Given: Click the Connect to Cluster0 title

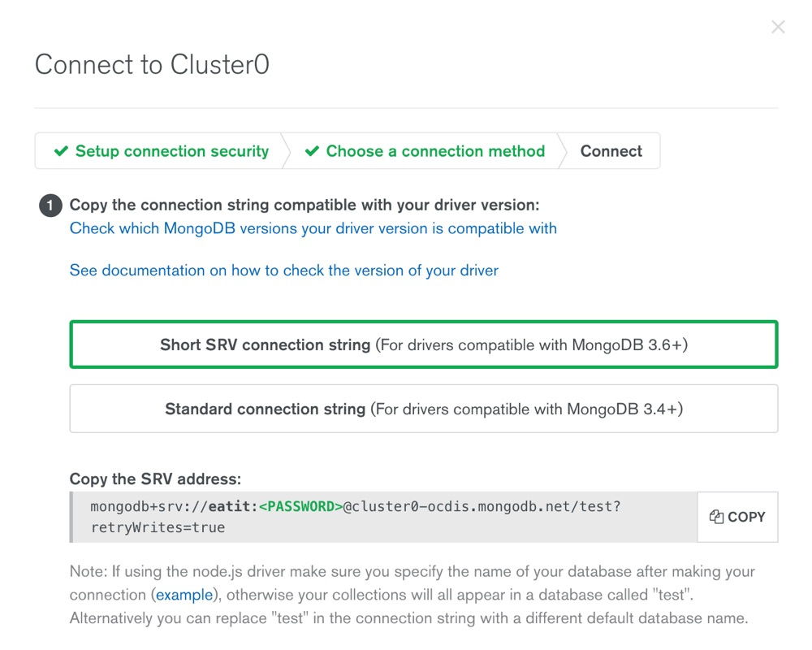Looking at the screenshot, I should (x=151, y=65).
